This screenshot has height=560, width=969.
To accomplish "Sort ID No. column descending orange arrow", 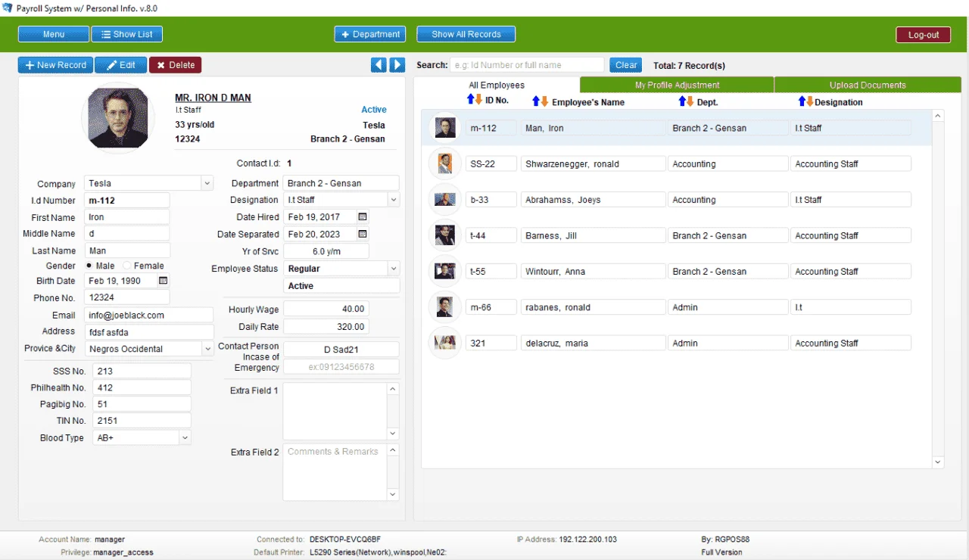I will [478, 100].
